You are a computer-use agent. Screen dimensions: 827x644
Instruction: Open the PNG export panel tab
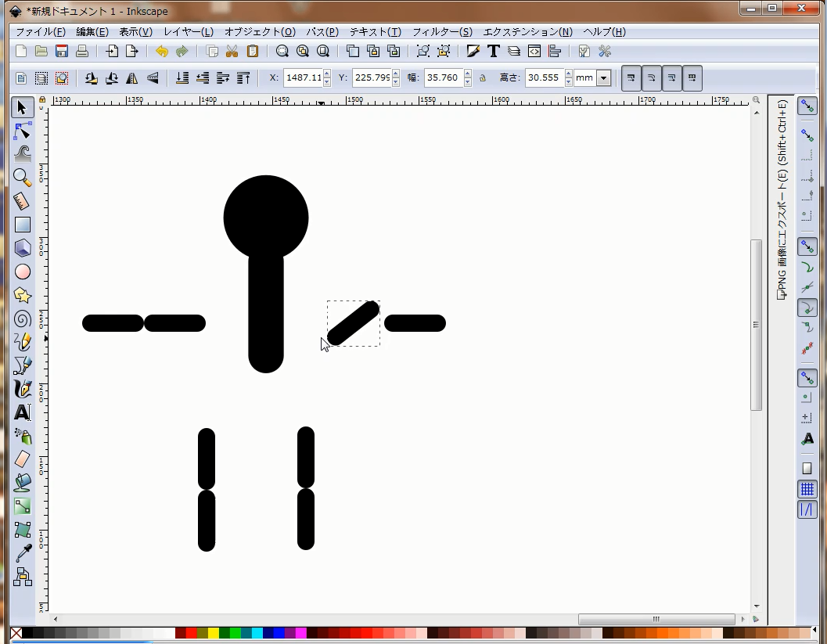781,201
